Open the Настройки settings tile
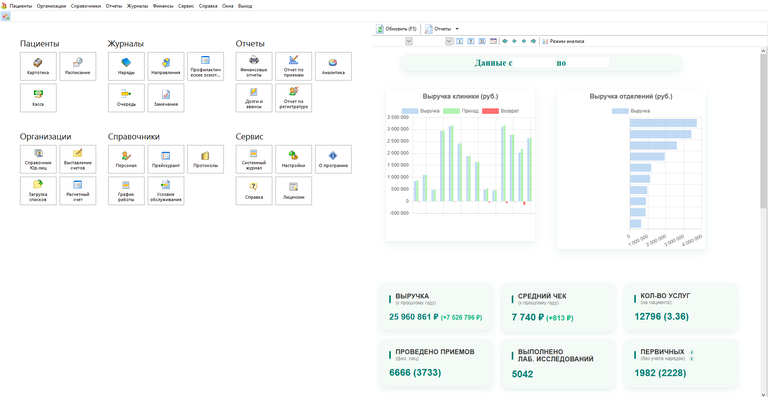This screenshot has width=768, height=397. point(293,159)
